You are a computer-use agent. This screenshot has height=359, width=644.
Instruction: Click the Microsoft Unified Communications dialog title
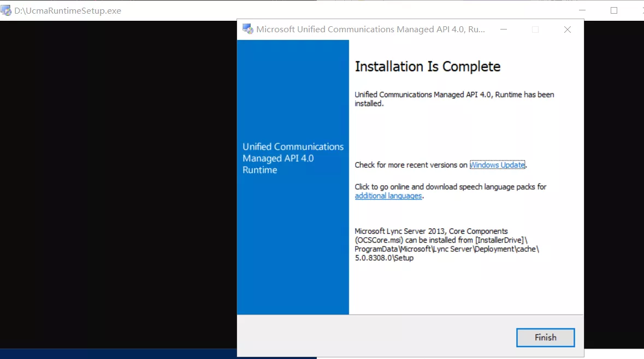(370, 30)
